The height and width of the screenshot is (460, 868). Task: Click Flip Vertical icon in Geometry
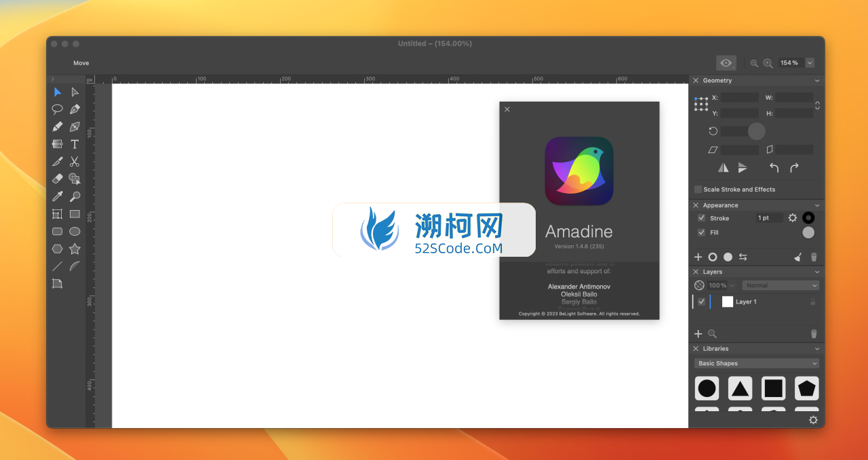[x=743, y=167]
